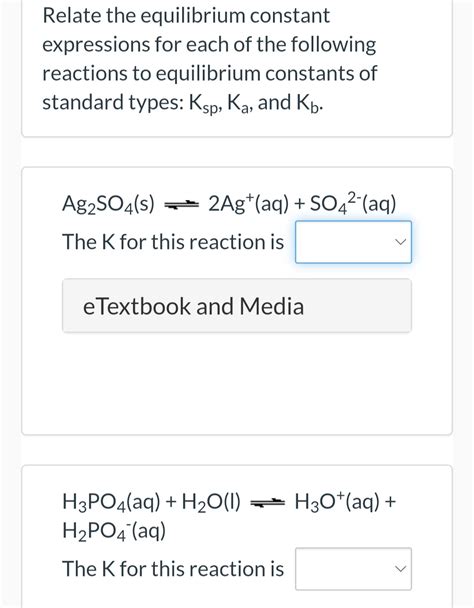
Task: Click the SO4 2-(aq) product term
Action: [353, 202]
